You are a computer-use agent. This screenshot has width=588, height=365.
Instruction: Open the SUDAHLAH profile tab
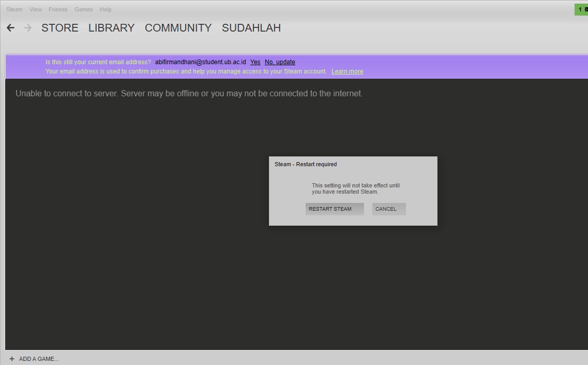click(x=251, y=28)
